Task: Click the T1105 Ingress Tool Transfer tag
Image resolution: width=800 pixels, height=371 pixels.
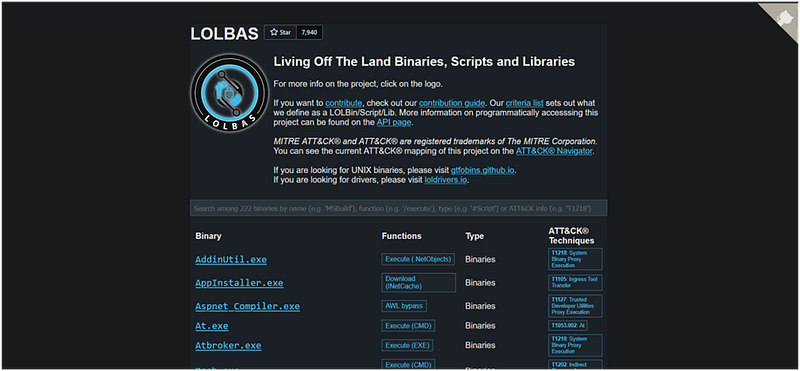Action: [575, 283]
